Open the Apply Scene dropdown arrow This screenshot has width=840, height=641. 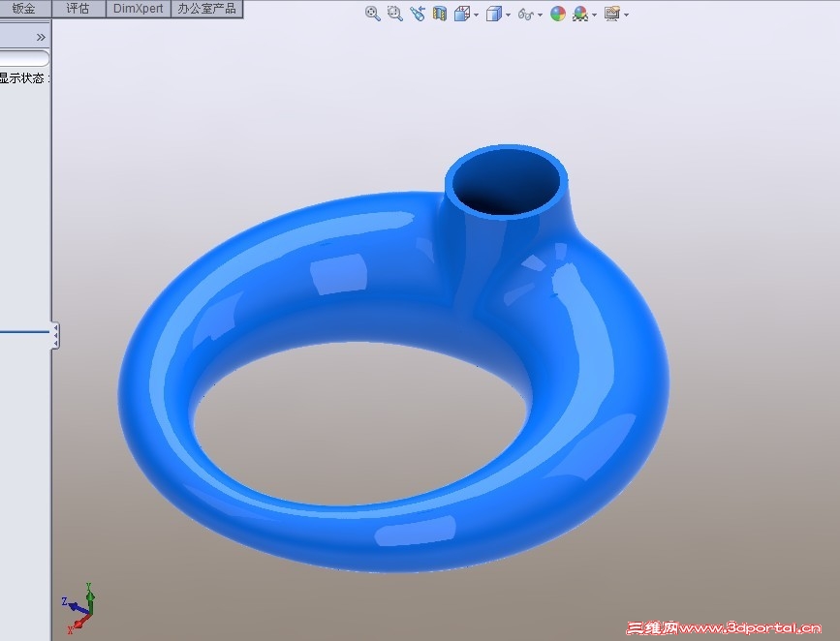tap(595, 15)
